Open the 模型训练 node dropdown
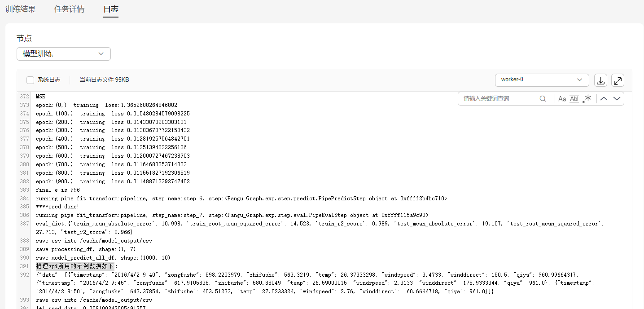This screenshot has height=309, width=644. tap(64, 54)
